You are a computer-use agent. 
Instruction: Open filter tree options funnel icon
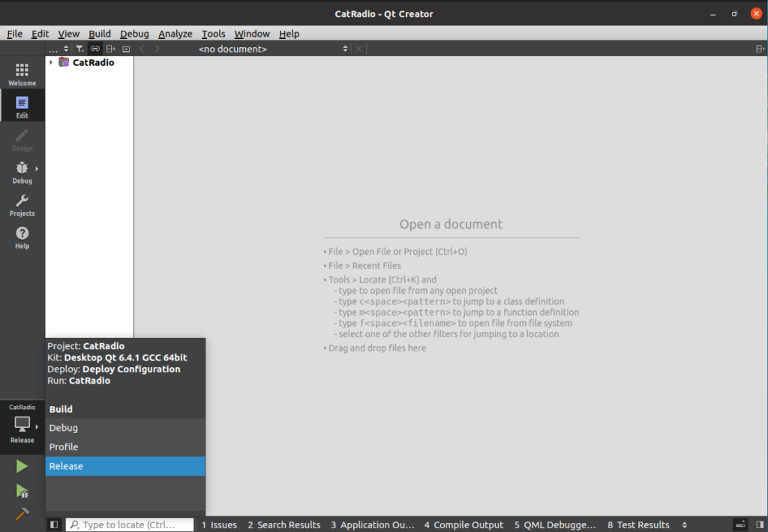pyautogui.click(x=79, y=49)
